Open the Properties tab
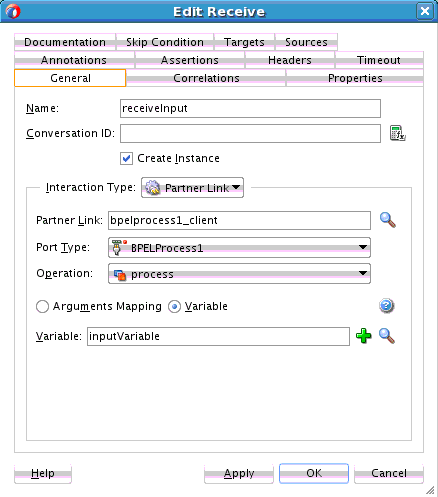This screenshot has height=497, width=438. [355, 78]
